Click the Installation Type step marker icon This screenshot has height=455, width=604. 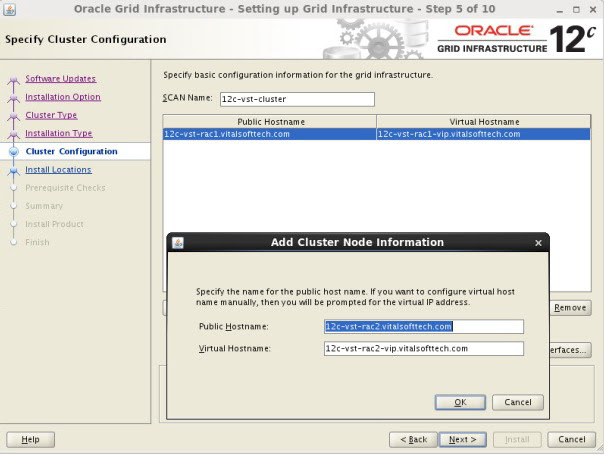point(14,134)
